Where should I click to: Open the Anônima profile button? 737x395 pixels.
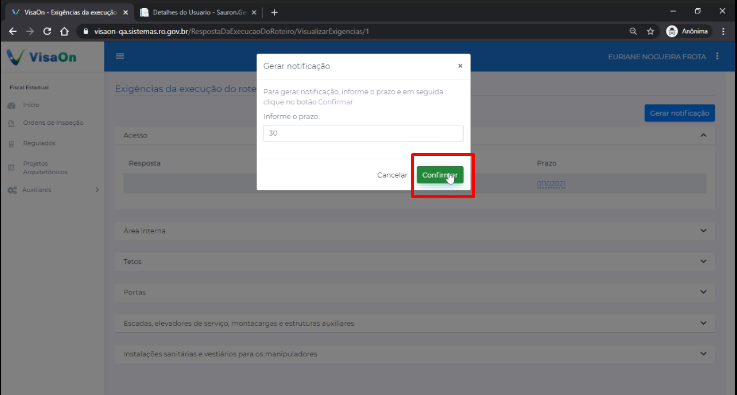tap(688, 32)
